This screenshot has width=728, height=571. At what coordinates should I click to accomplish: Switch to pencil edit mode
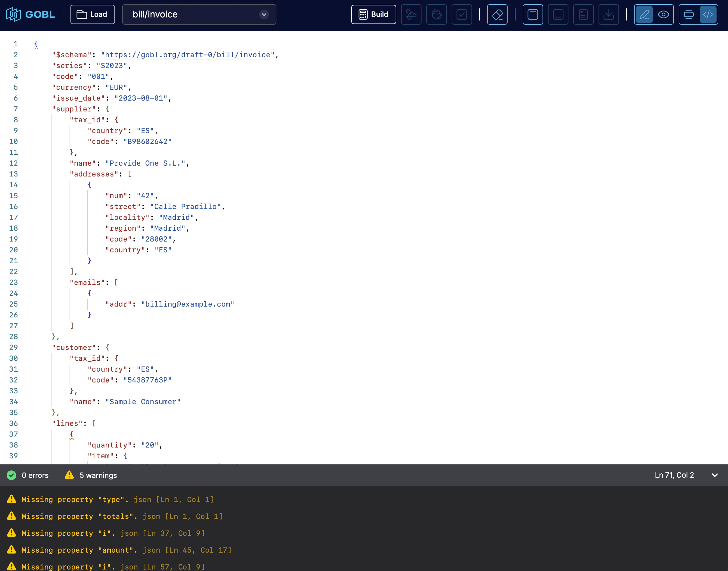[644, 14]
